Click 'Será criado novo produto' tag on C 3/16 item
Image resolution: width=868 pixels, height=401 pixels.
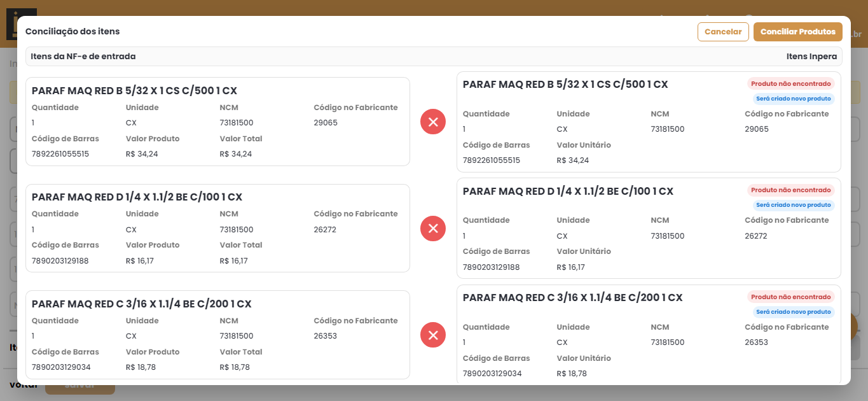click(x=794, y=312)
